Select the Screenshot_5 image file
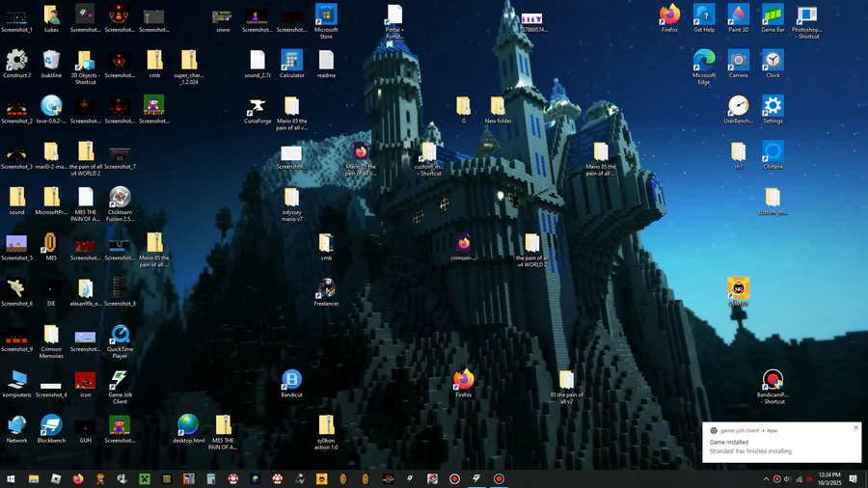The height and width of the screenshot is (488, 868). point(16,246)
